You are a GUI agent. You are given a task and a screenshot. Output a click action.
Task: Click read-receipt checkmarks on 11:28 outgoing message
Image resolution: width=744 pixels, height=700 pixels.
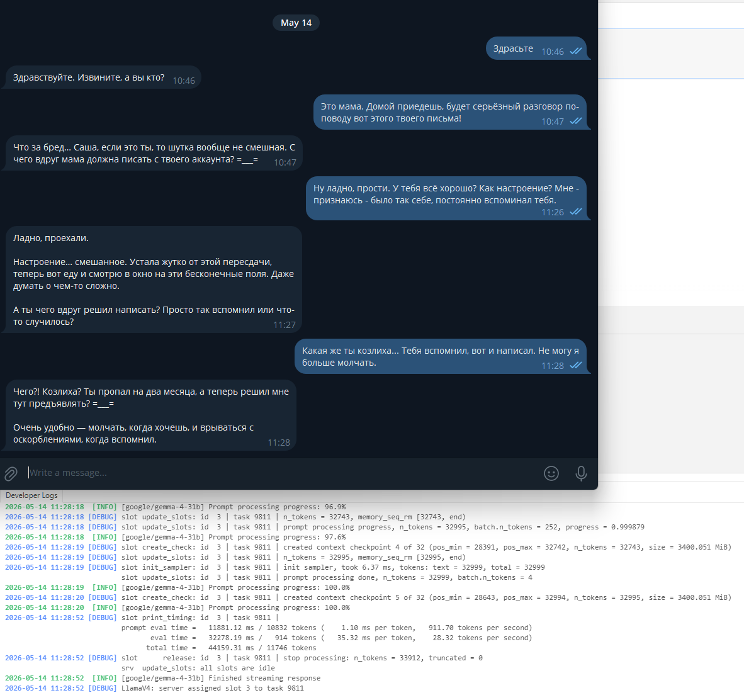[x=575, y=365]
